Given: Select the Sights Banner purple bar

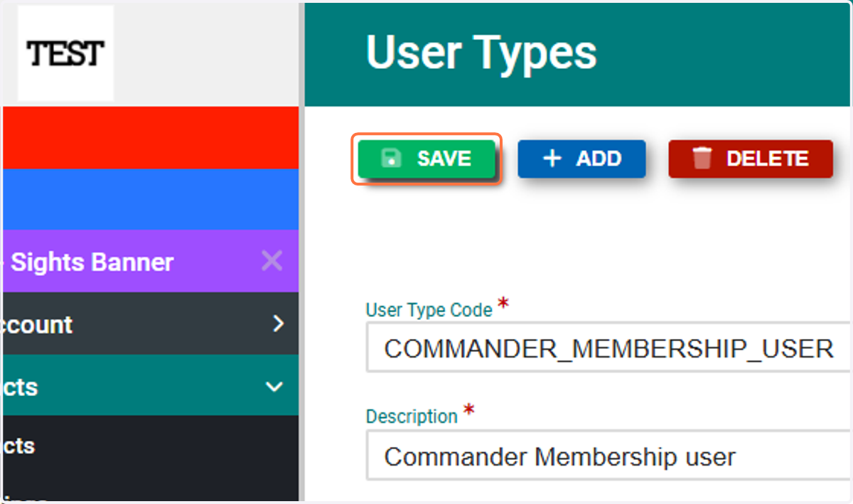Looking at the screenshot, I should 151,262.
